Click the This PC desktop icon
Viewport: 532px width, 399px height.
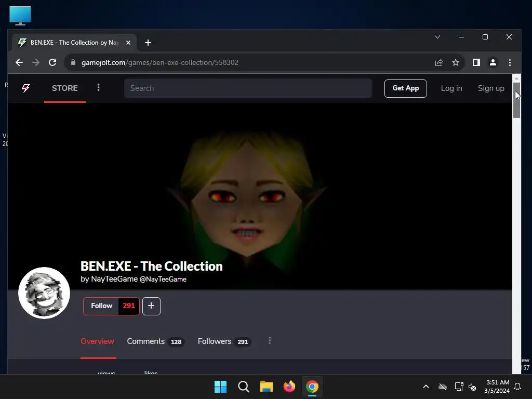[x=20, y=16]
